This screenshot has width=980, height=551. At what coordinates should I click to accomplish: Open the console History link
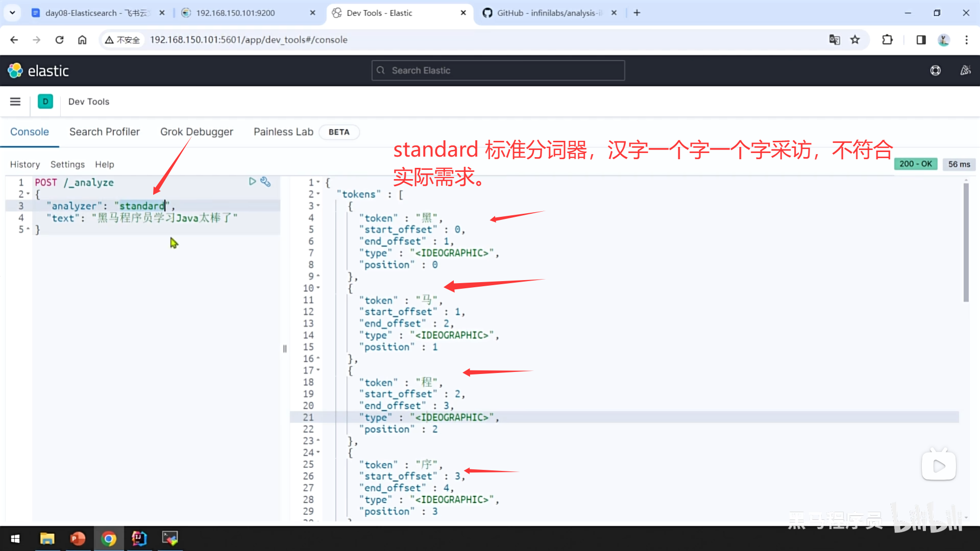24,164
